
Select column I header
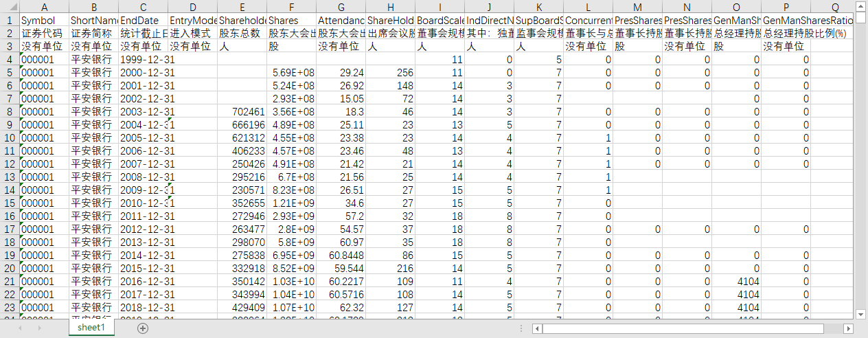click(x=439, y=7)
